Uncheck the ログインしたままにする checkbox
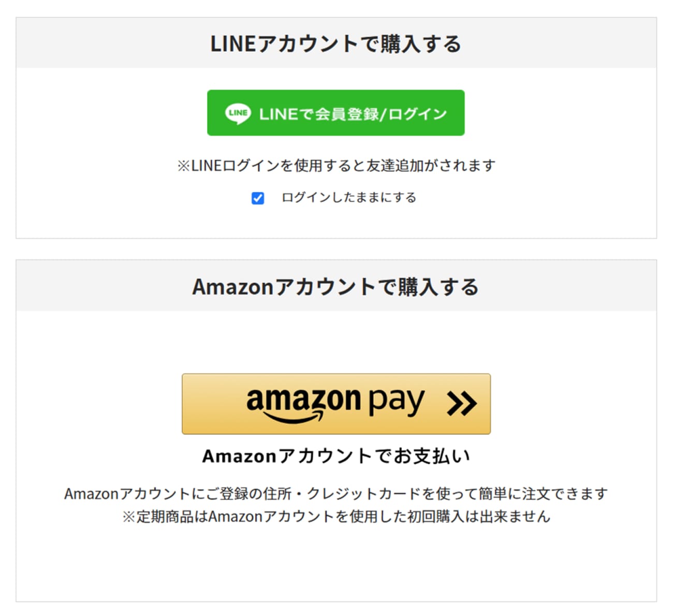Screen dimensions: 673x616 pyautogui.click(x=258, y=198)
